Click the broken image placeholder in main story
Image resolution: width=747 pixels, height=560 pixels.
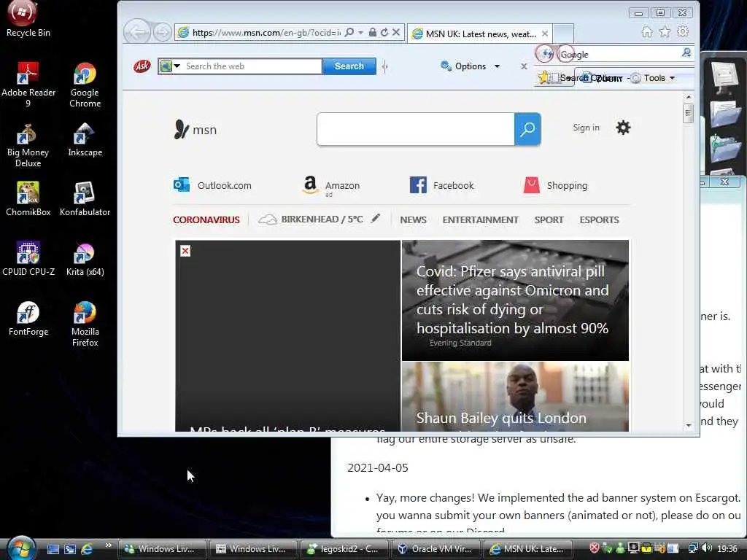coord(185,251)
